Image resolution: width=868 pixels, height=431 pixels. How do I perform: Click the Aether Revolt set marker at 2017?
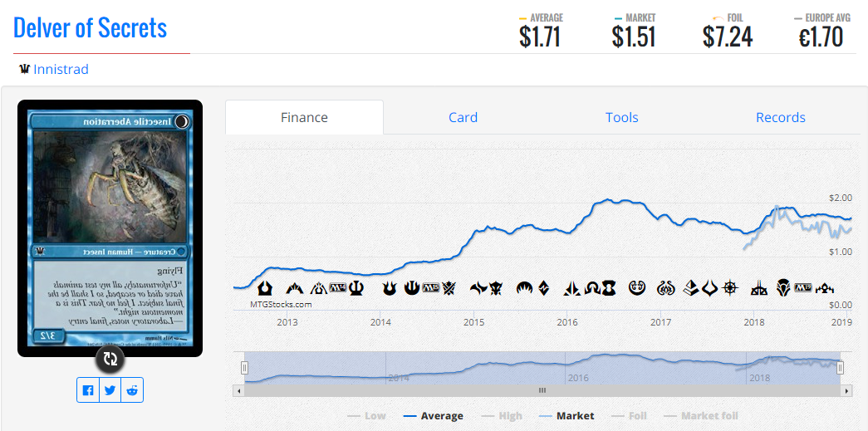[666, 287]
